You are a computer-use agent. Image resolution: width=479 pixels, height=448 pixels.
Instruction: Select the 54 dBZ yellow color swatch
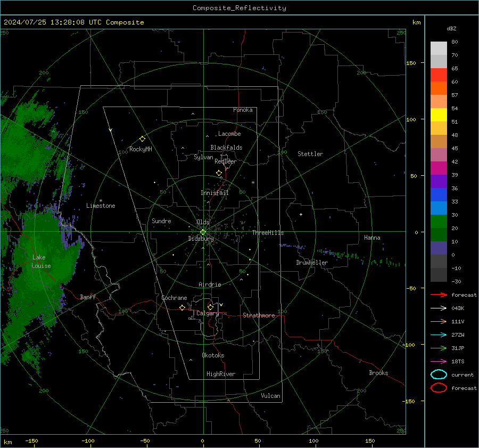pos(439,115)
